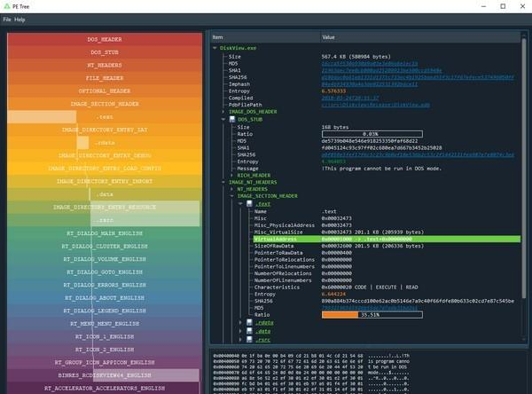Click the save icon beside .data section
Viewport: 532px width, 394px height.
[x=250, y=330]
